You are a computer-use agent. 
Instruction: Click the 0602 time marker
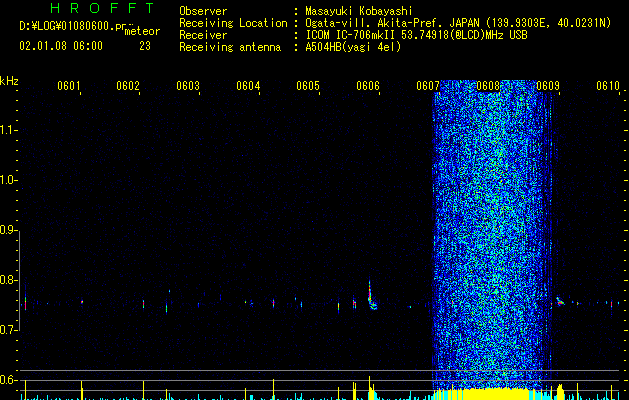(x=128, y=86)
